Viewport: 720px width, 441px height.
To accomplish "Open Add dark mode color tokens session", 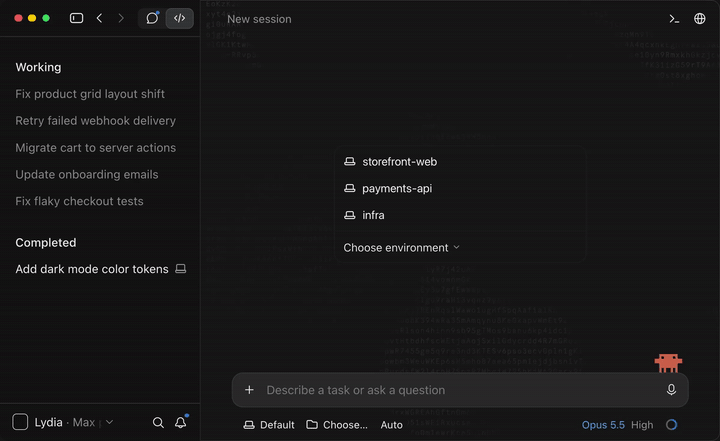I will tap(92, 269).
